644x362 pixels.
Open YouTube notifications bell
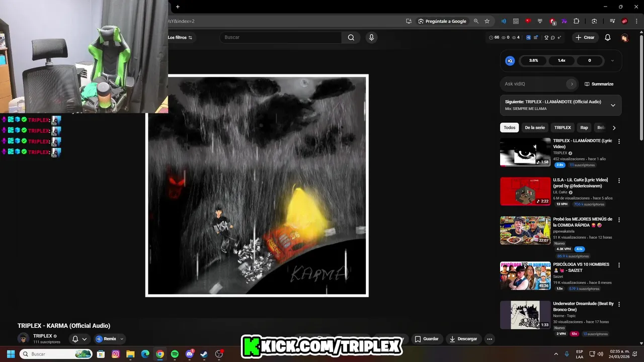point(608,37)
